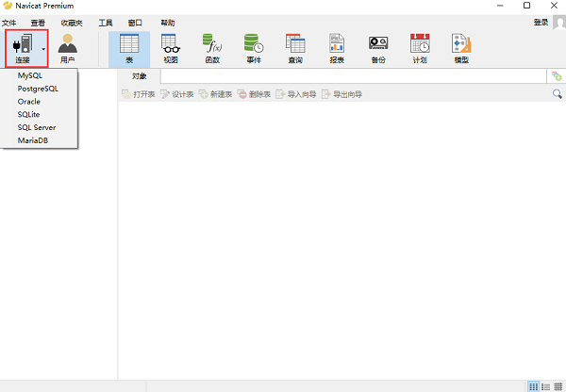Image resolution: width=566 pixels, height=392 pixels.
Task: Click 登录 (Login) at the top right
Action: (541, 22)
